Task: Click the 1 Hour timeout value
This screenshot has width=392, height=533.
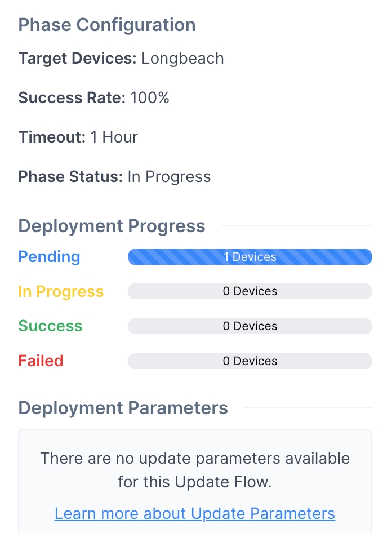Action: [x=114, y=137]
